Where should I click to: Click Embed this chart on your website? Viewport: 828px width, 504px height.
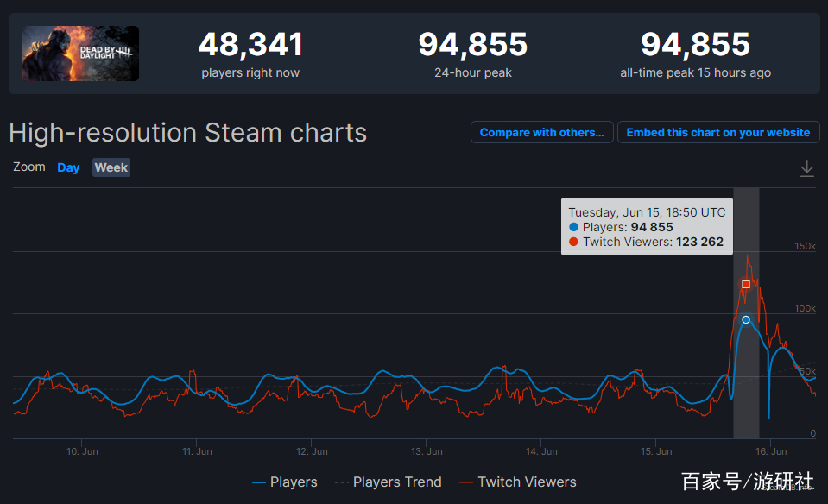pos(718,132)
